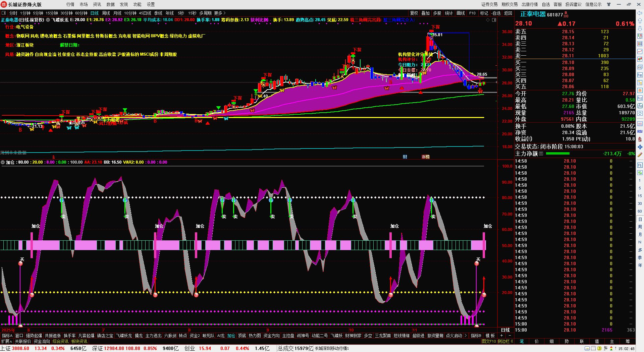Toggle the round button beside 正泰电器 indicator title

[48, 20]
